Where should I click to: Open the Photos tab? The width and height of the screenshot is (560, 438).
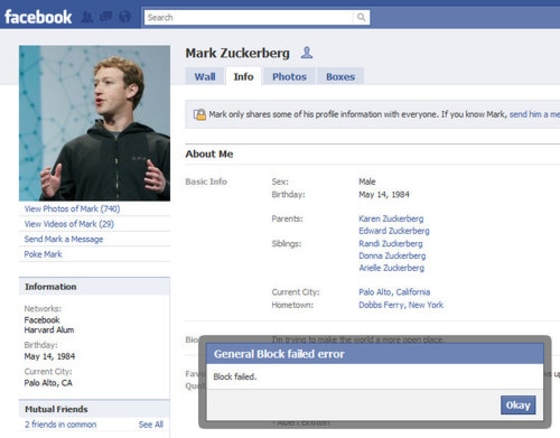click(289, 76)
